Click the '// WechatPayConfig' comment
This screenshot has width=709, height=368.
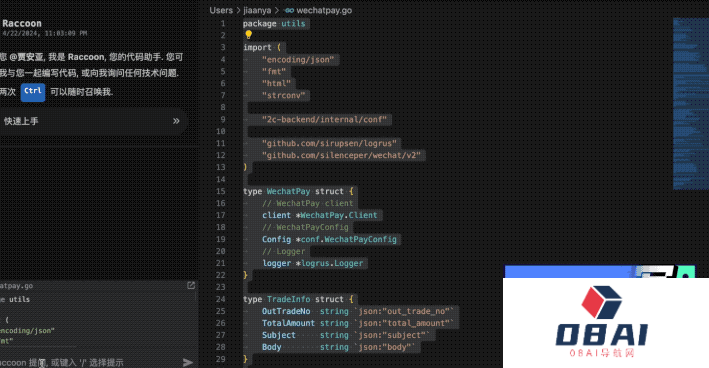(x=305, y=227)
